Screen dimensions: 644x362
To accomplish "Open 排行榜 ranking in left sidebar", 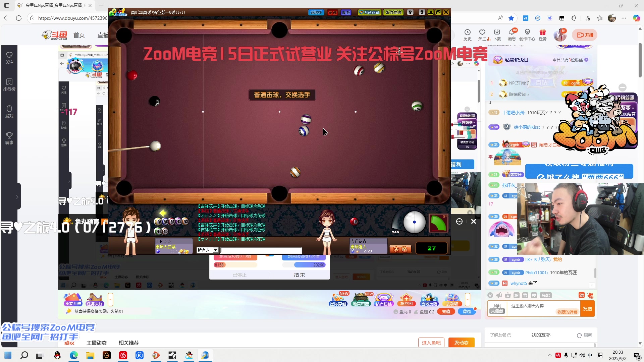I will pos(9,85).
